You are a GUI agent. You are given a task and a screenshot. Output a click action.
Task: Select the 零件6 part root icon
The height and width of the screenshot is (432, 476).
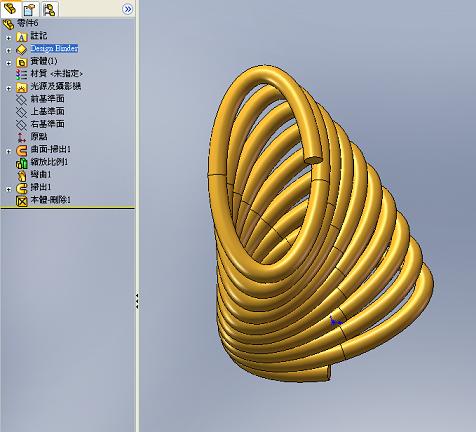(8, 24)
